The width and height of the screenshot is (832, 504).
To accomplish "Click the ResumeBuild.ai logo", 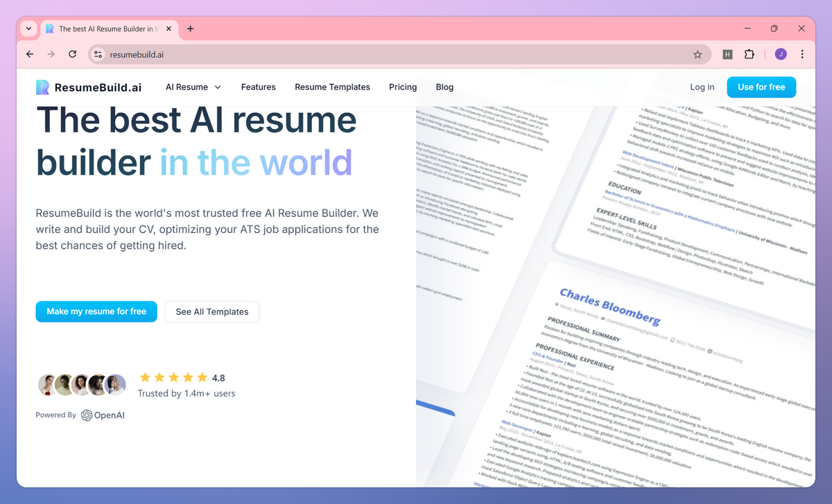I will (89, 87).
